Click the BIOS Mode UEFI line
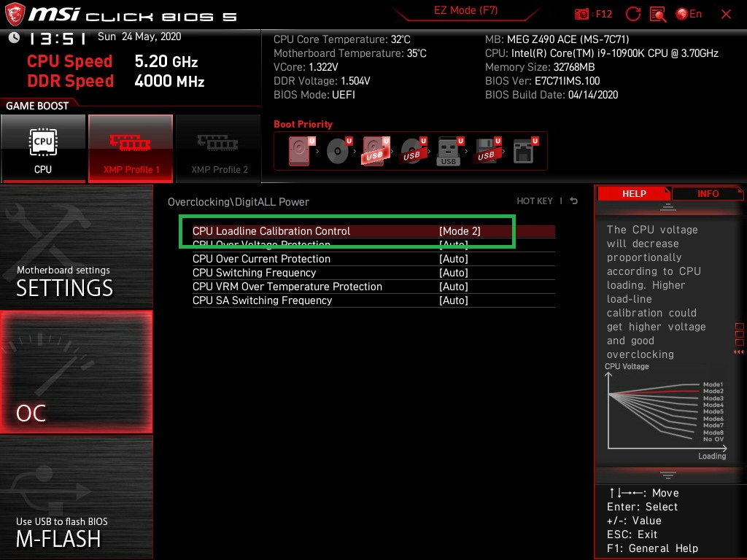This screenshot has height=560, width=747. click(314, 95)
